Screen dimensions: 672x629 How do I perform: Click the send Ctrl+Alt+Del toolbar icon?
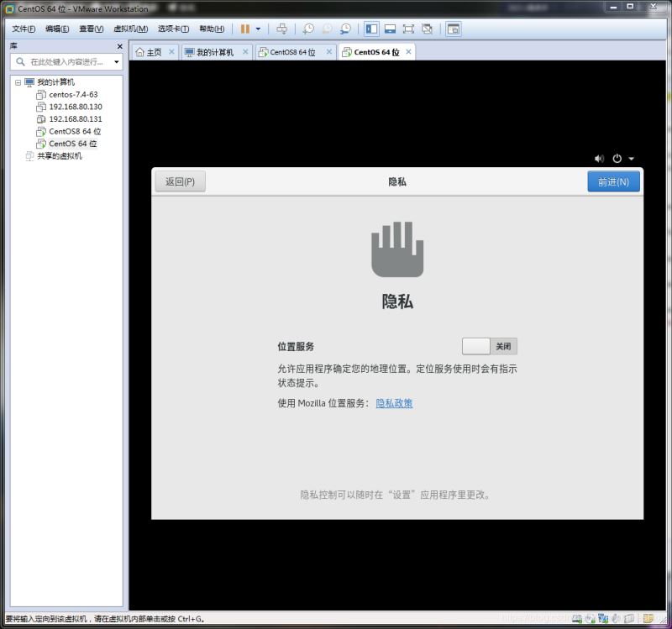(x=281, y=29)
